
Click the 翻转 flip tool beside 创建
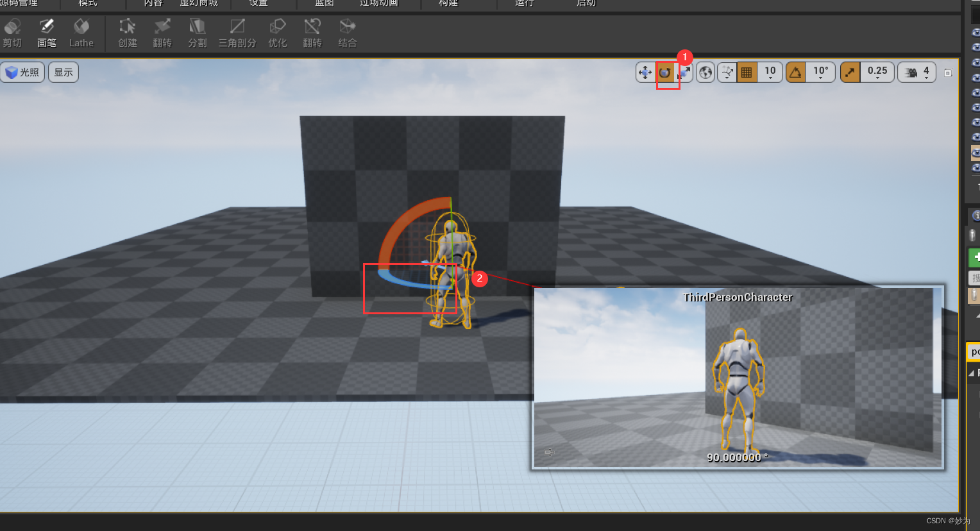(x=162, y=33)
